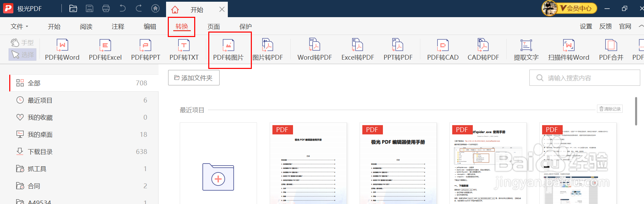The image size is (644, 204).
Task: Select PPT转PDF conversion tool
Action: (x=398, y=50)
